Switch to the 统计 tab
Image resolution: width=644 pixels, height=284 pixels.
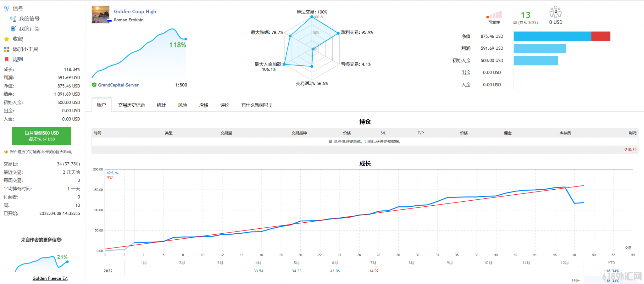click(161, 105)
